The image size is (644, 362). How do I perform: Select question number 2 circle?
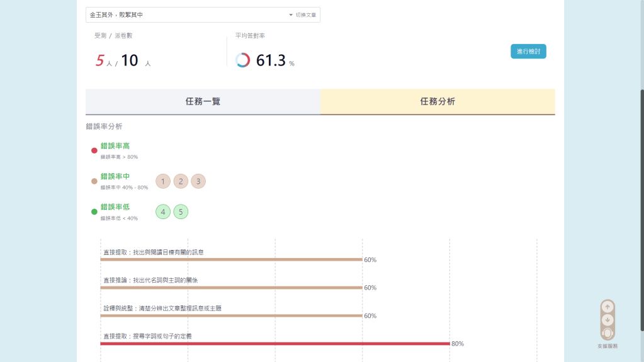181,181
